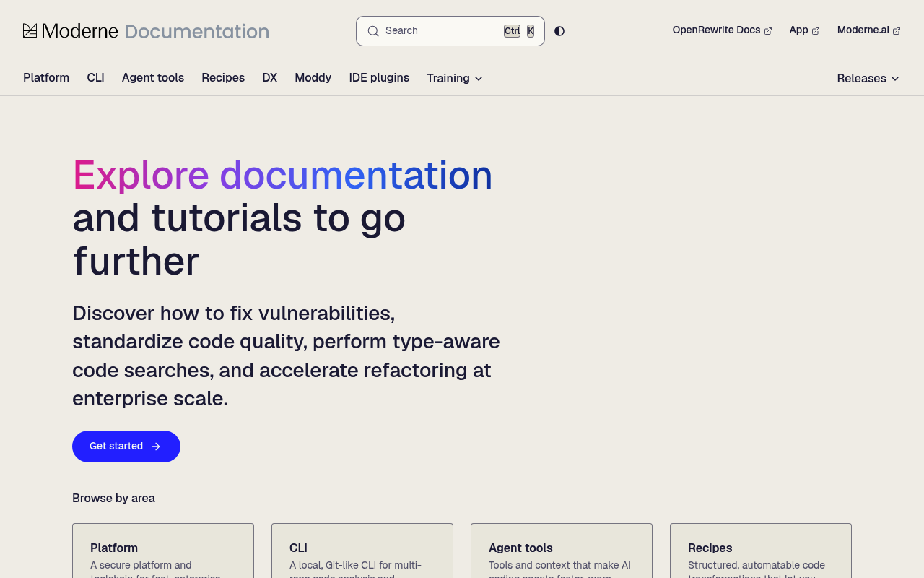
Task: Open the Platform card under Browse by area
Action: [163, 551]
